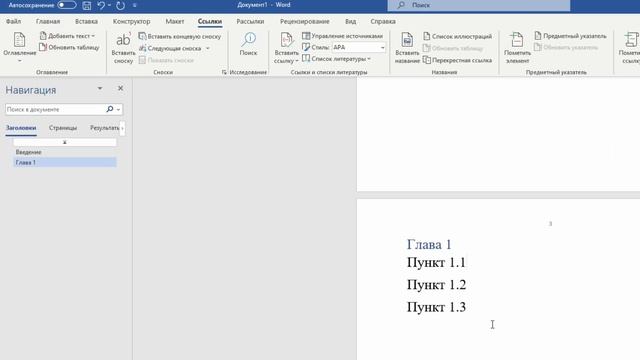The image size is (640, 360).
Task: Switch to the Страницы navigation tab
Action: [x=63, y=128]
